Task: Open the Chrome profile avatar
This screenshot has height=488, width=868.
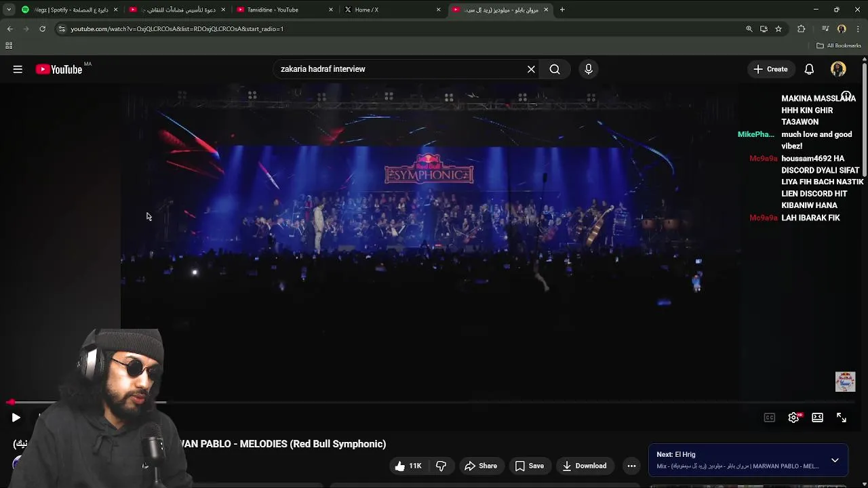Action: (842, 28)
